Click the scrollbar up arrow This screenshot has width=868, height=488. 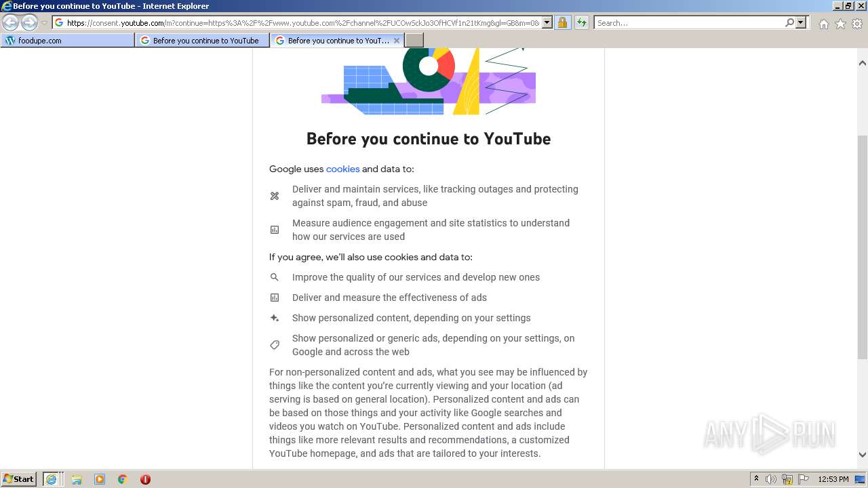point(863,63)
